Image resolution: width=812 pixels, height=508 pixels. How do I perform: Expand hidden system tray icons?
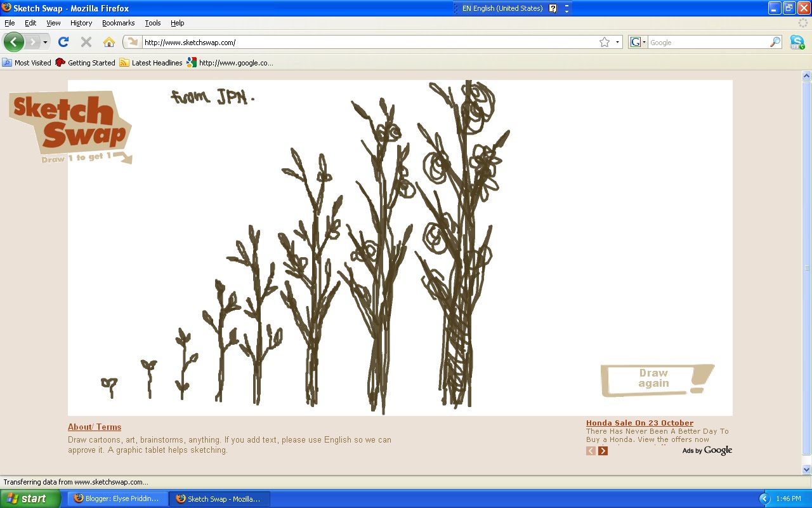pos(764,499)
